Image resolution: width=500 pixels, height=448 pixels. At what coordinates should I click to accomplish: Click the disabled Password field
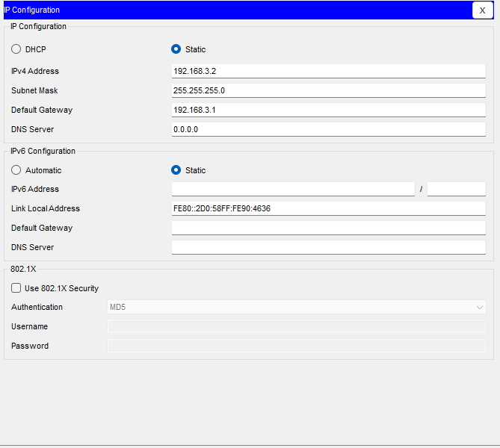tap(297, 346)
